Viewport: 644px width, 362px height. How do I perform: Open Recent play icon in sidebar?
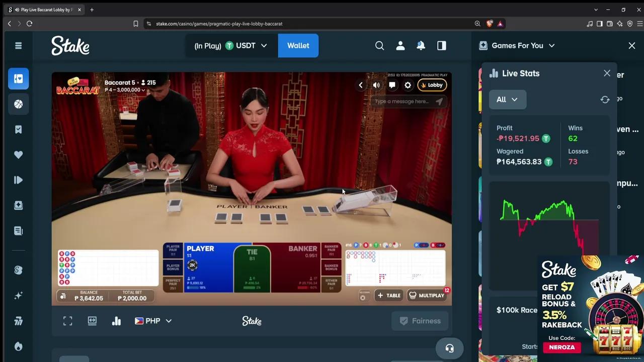[x=19, y=180]
